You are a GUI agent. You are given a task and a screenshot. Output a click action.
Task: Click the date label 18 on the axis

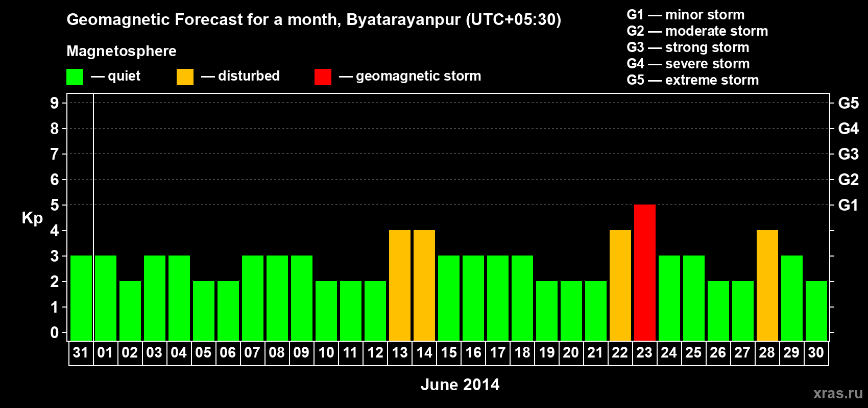click(522, 352)
